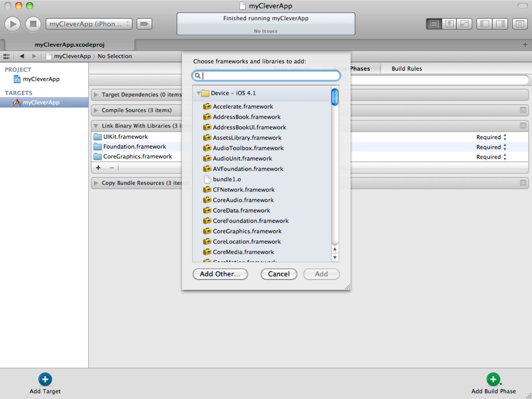The image size is (532, 399).
Task: Click the framework search field
Action: [x=266, y=76]
